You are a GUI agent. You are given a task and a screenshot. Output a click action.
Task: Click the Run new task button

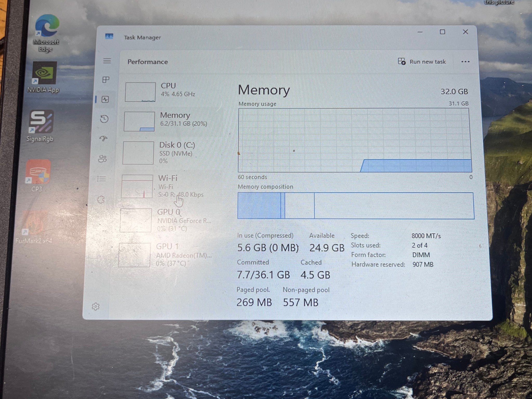click(x=422, y=62)
